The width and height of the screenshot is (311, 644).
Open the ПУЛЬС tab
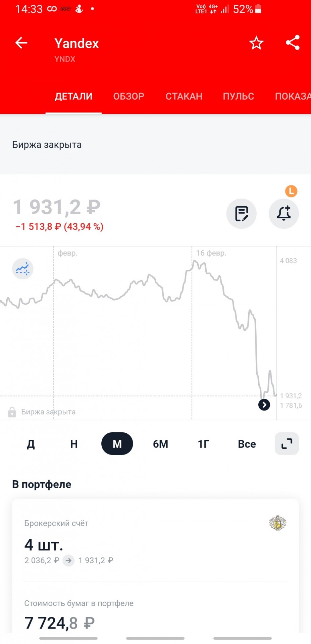239,96
